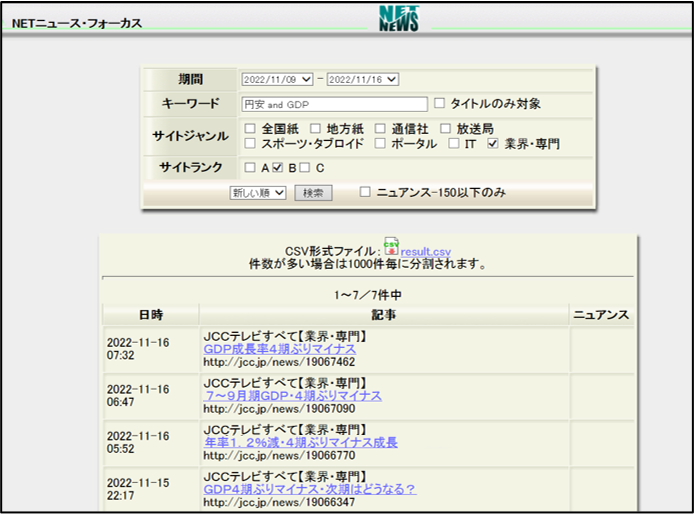Open article GDP4期ぶりマイナス・次期はどうなる？

coord(309,489)
